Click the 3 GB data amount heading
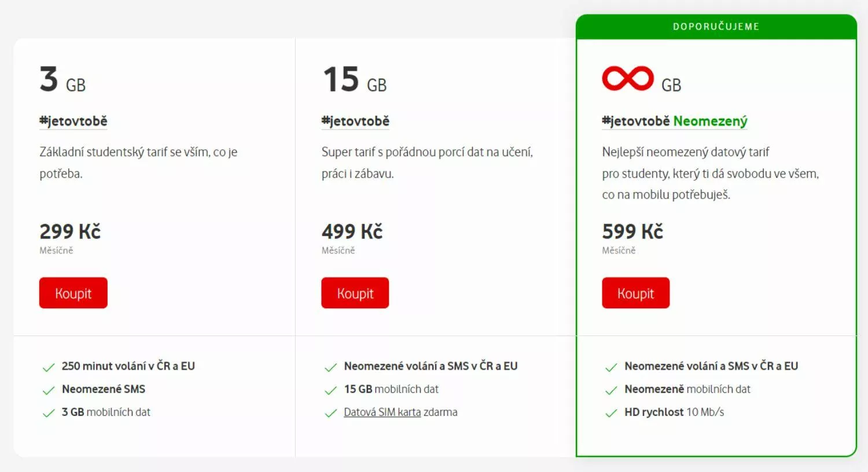 point(62,79)
